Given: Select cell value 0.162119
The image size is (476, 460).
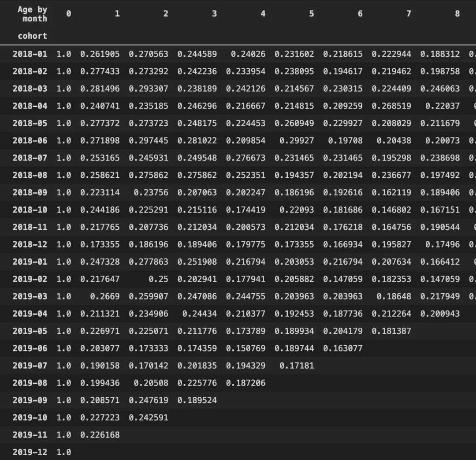Looking at the screenshot, I should tap(391, 192).
